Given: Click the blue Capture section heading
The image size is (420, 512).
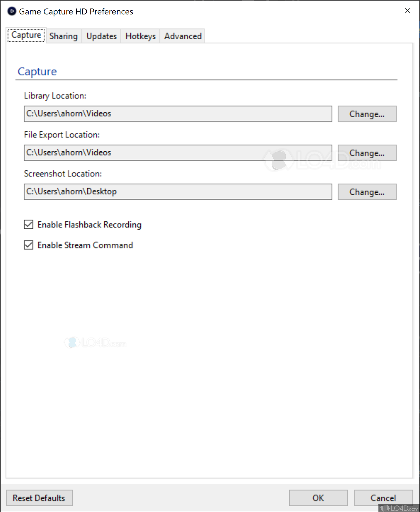Looking at the screenshot, I should [37, 71].
